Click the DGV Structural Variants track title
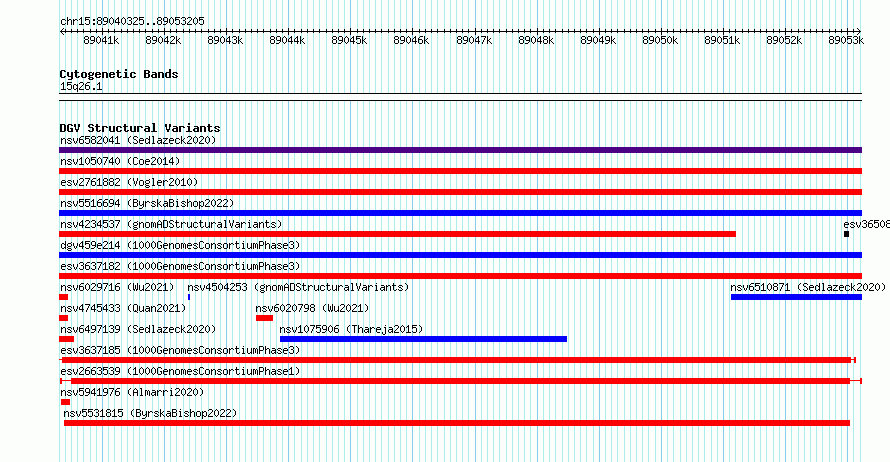The height and width of the screenshot is (462, 890). 140,128
